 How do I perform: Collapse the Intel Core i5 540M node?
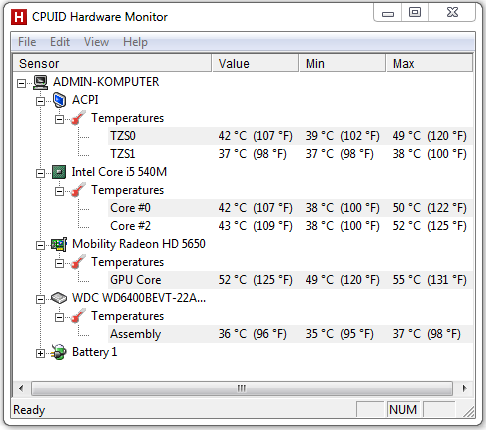(x=40, y=173)
